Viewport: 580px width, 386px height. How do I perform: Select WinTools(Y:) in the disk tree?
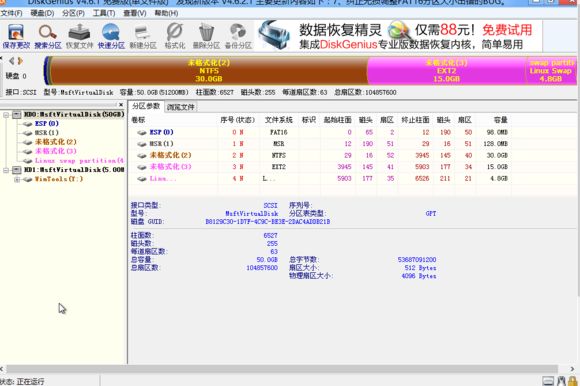[59, 179]
